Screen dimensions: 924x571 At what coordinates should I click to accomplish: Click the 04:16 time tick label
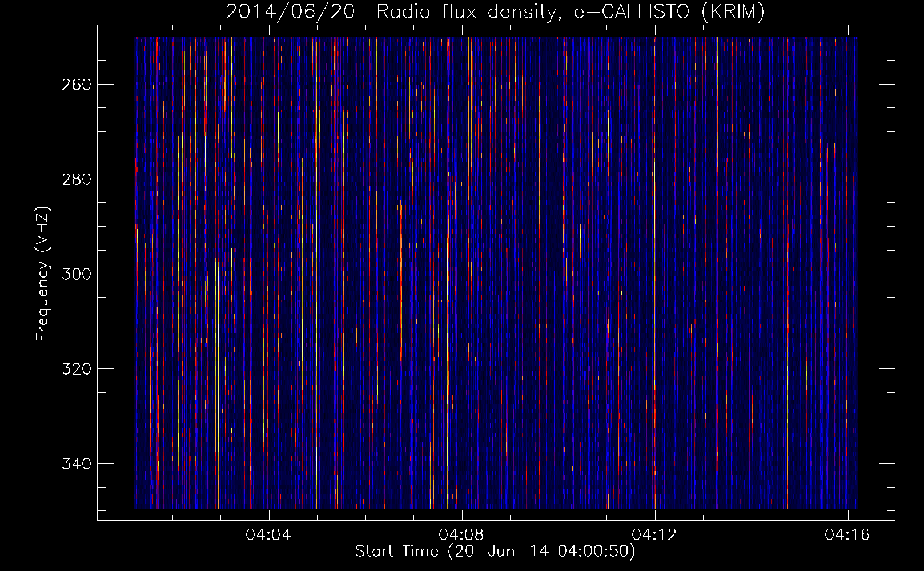click(x=847, y=534)
